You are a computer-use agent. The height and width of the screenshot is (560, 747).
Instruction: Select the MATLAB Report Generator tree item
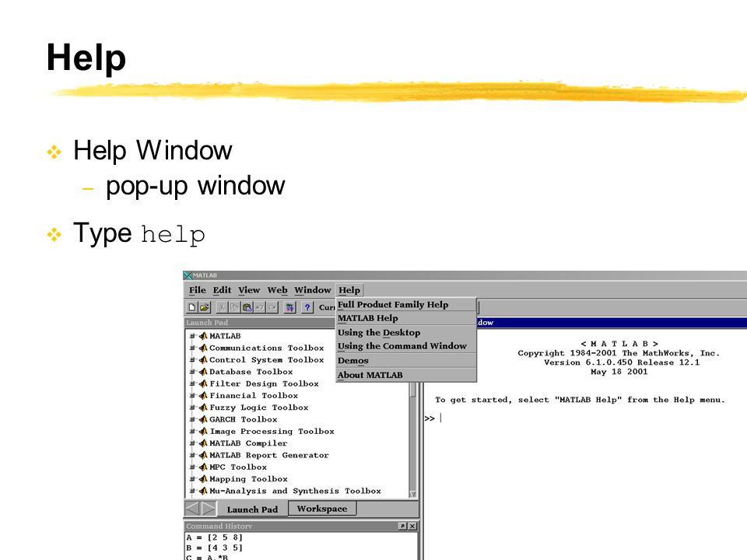coord(269,455)
